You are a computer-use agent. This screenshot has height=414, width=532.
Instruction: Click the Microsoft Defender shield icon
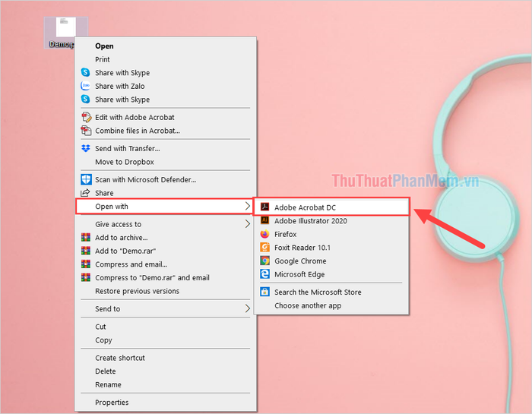tap(86, 179)
